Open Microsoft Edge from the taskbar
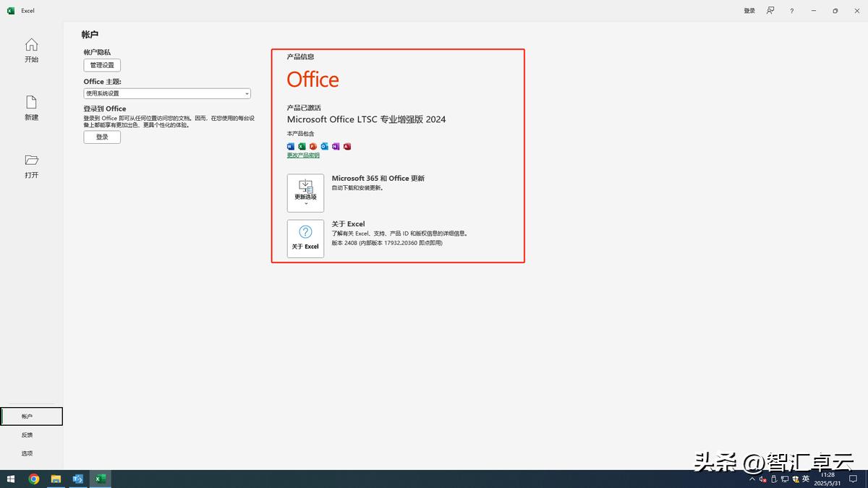Screen dimensions: 868x488 77,479
